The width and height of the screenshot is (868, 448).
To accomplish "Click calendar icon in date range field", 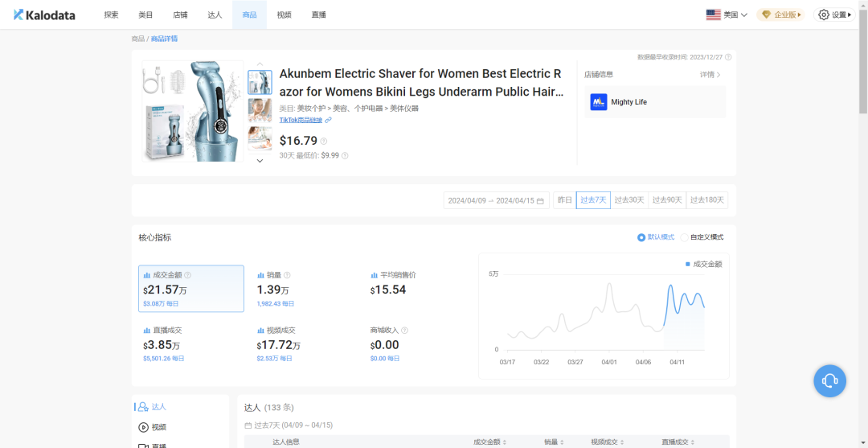I will click(x=540, y=200).
